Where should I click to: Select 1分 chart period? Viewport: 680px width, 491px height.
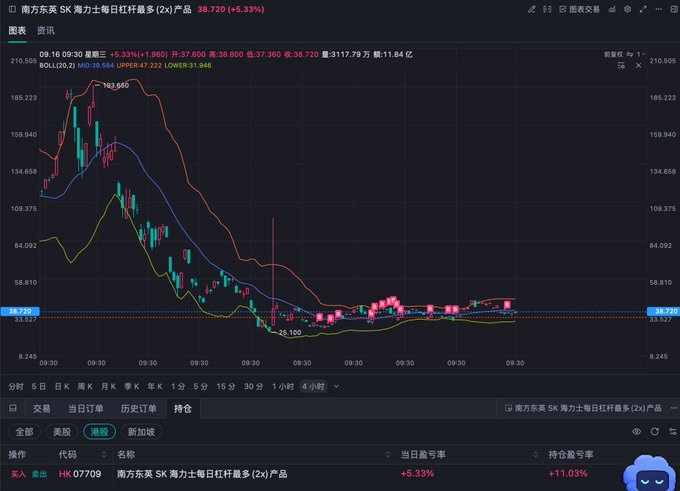[178, 386]
